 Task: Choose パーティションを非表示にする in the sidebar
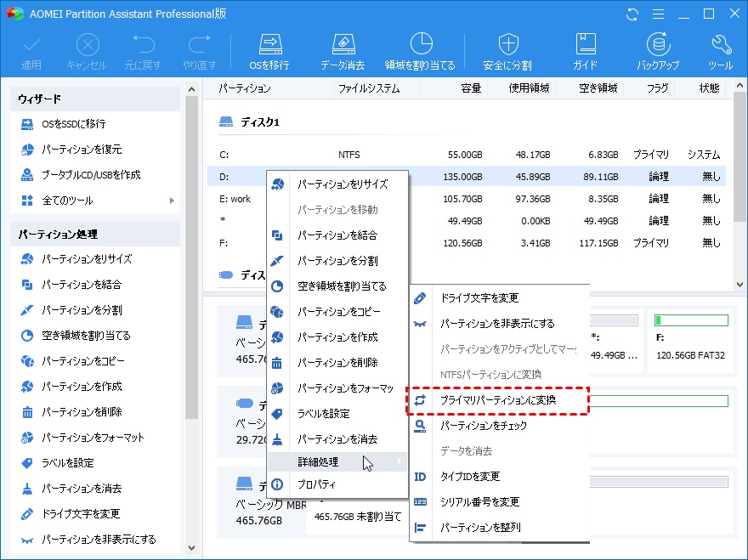point(88,540)
